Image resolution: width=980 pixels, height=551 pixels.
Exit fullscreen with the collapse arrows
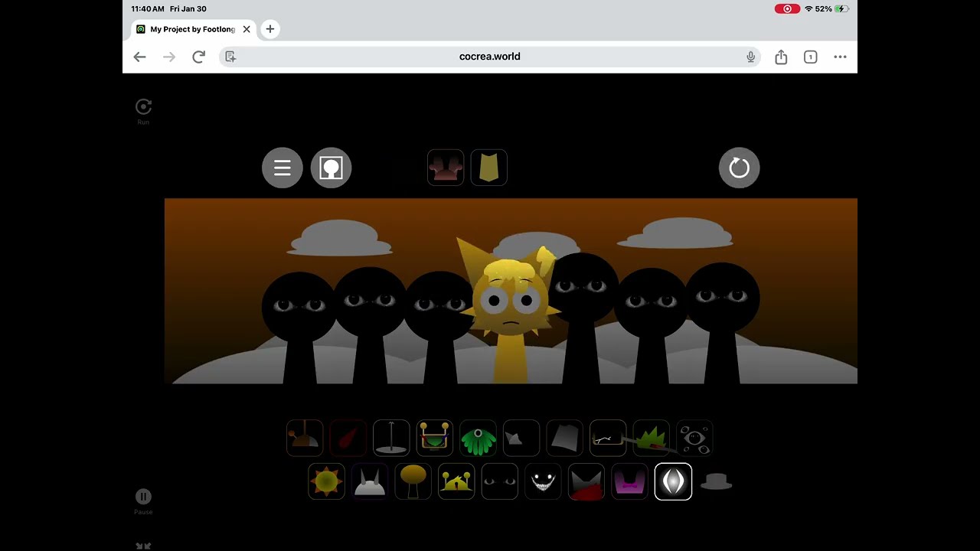tap(143, 546)
